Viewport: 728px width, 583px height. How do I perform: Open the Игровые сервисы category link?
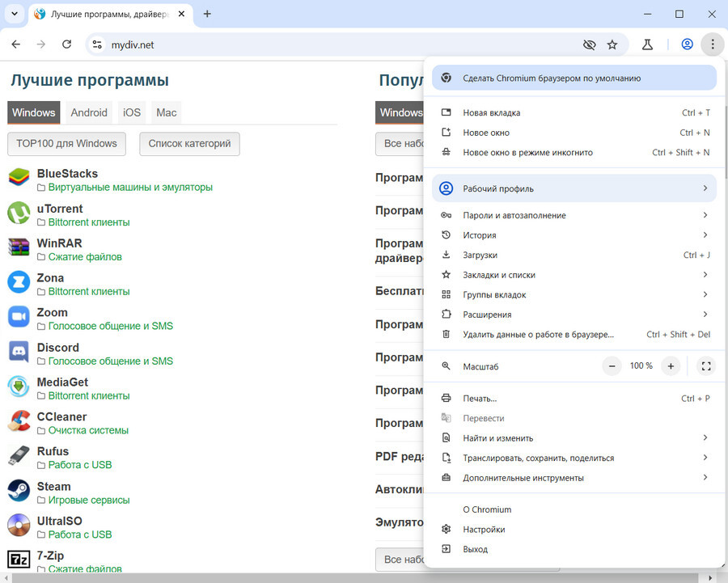pos(89,501)
